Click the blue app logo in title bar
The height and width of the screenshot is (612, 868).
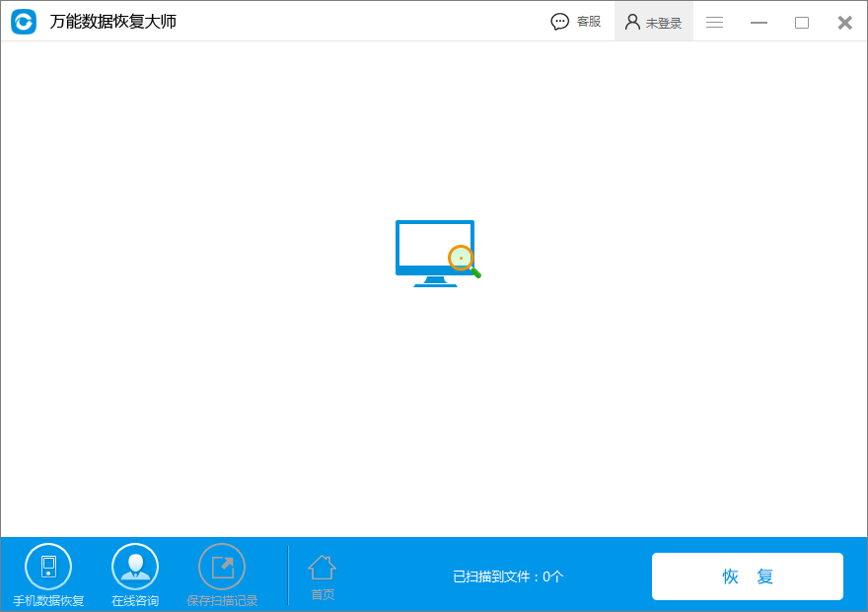pos(24,22)
